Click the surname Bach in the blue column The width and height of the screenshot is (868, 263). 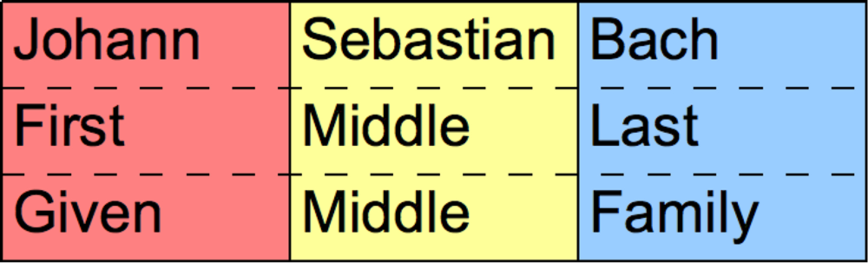point(654,41)
